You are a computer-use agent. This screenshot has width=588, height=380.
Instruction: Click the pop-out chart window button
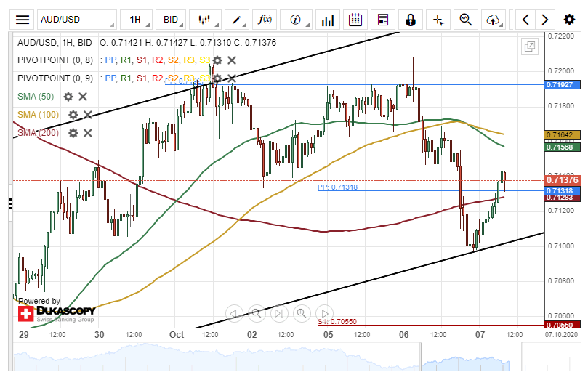click(530, 47)
